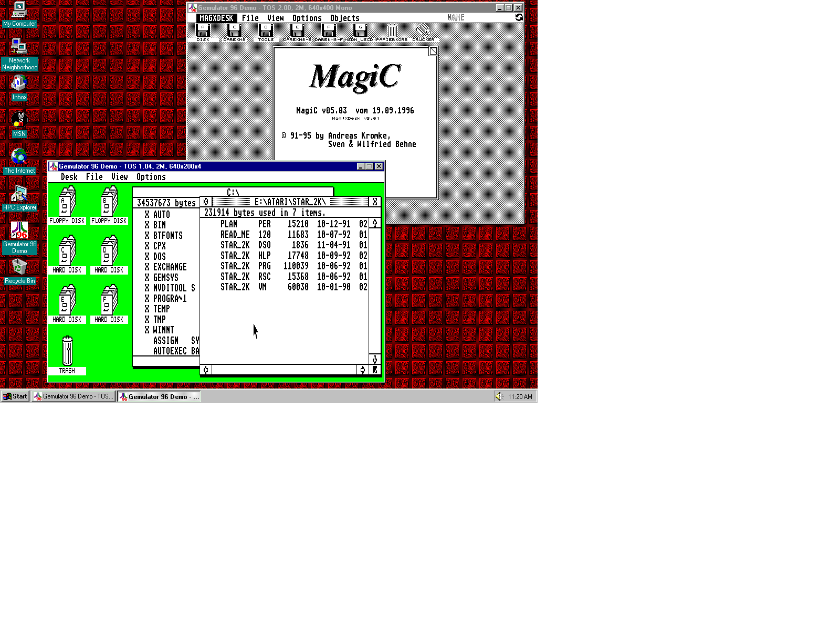Click down arrow of STAR_2K window scrollbar

pyautogui.click(x=374, y=359)
